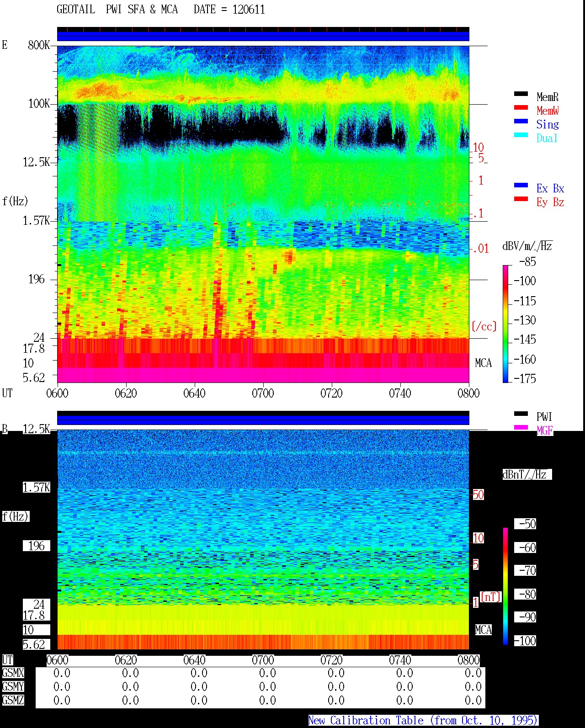Click the GSMX row label
585x728 pixels.
point(13,673)
